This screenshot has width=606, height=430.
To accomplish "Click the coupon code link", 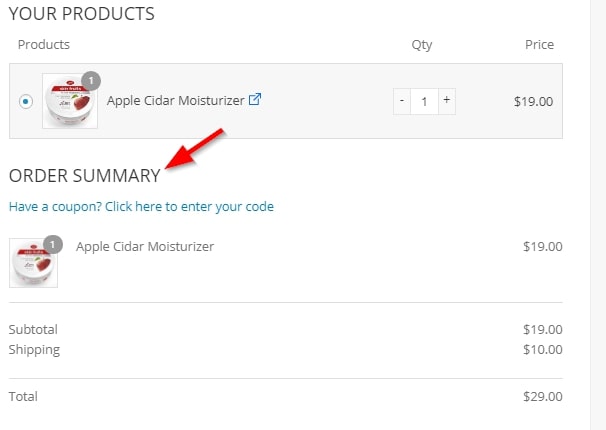I will 141,206.
